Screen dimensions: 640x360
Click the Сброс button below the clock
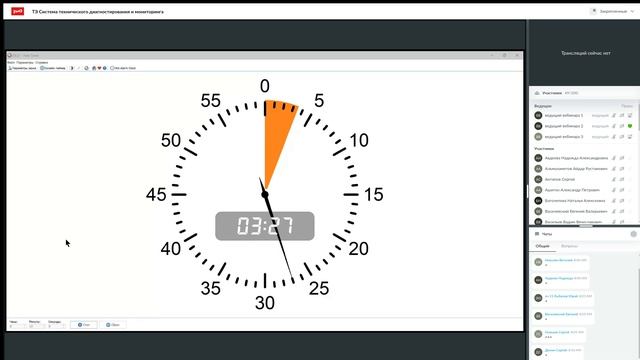[113, 325]
